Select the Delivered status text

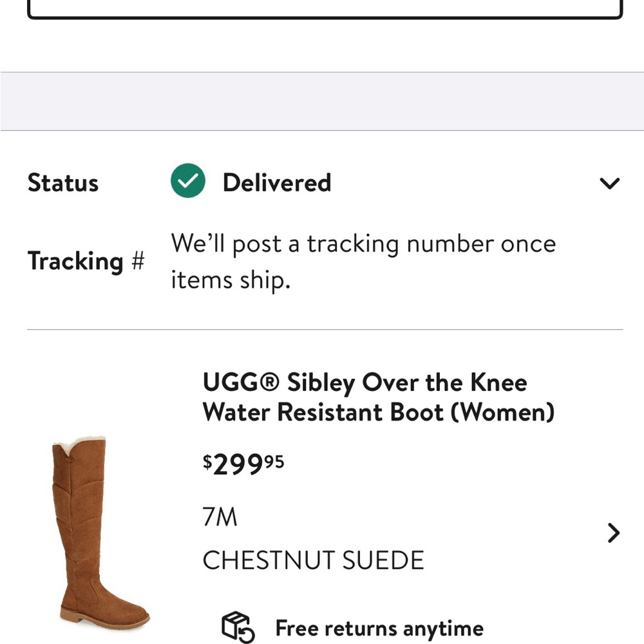coord(276,182)
